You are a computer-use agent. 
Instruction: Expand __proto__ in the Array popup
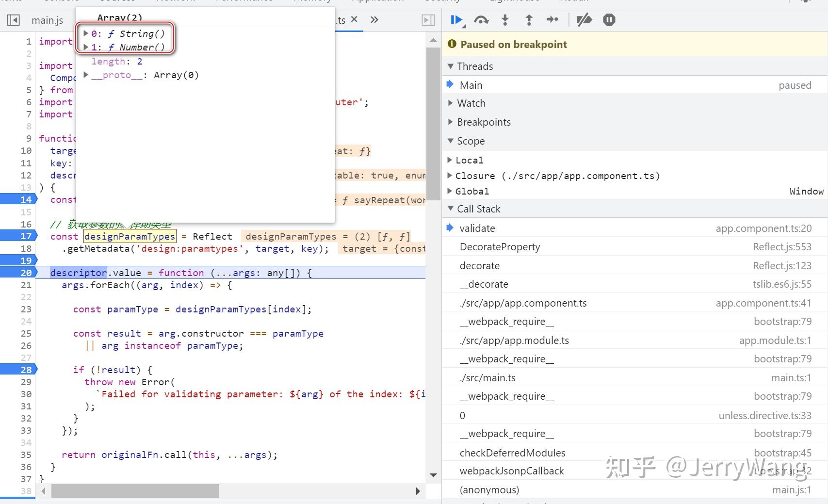point(86,75)
